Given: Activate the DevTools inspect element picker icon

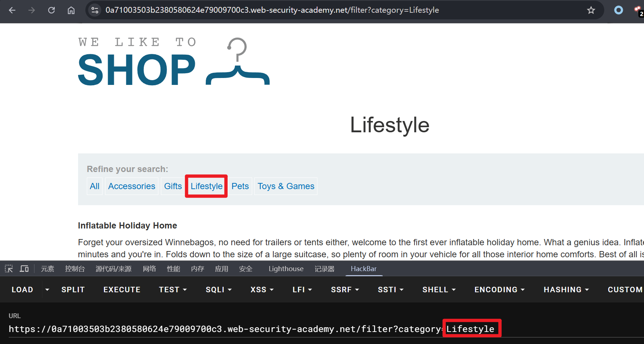Looking at the screenshot, I should [x=9, y=269].
